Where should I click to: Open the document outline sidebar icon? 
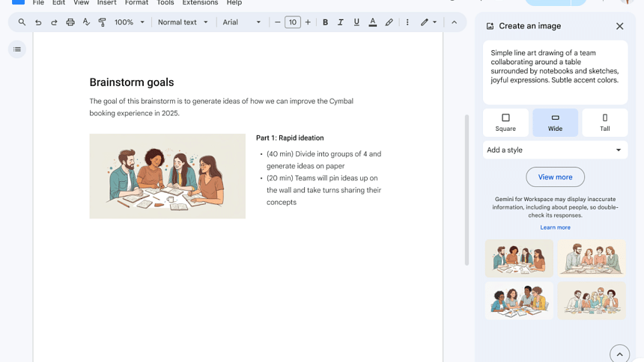[17, 49]
